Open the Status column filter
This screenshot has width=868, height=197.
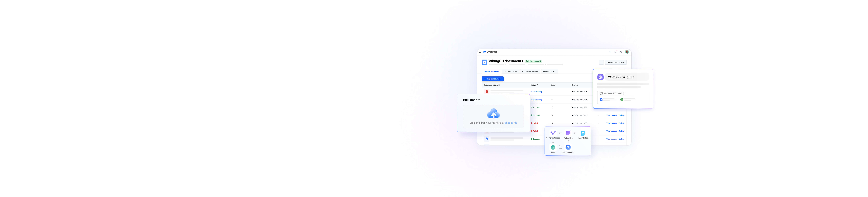click(x=537, y=85)
